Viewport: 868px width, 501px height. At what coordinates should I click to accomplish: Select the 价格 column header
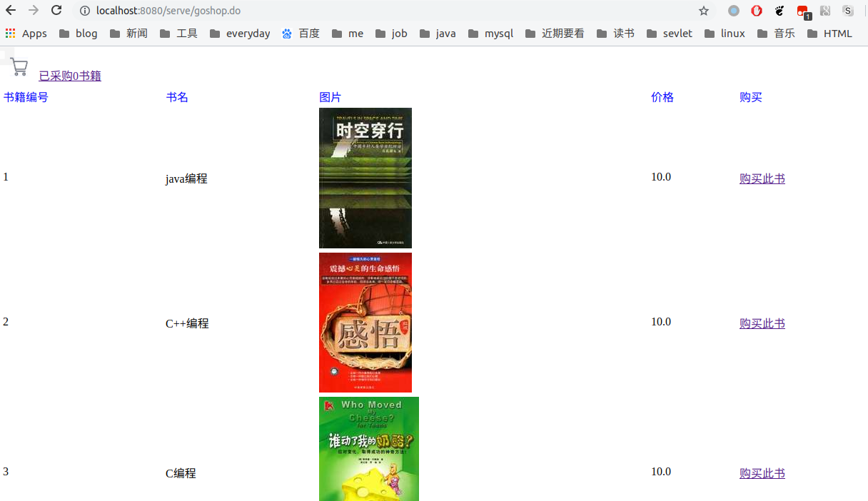662,97
